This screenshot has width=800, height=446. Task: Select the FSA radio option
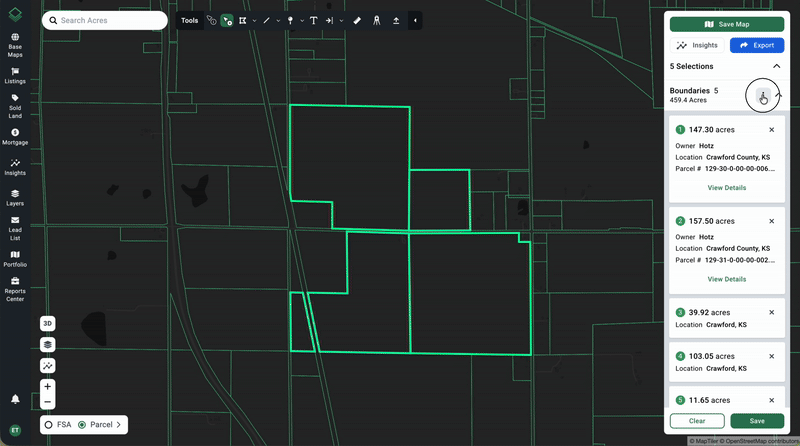point(48,425)
